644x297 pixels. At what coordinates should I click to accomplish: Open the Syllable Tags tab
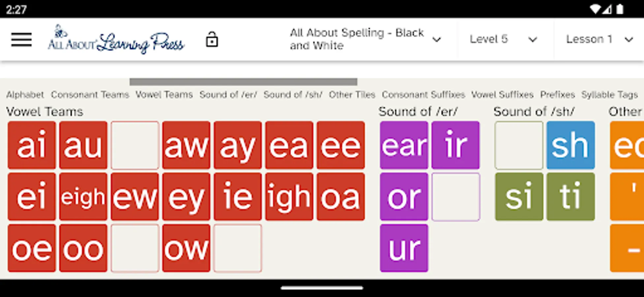609,95
